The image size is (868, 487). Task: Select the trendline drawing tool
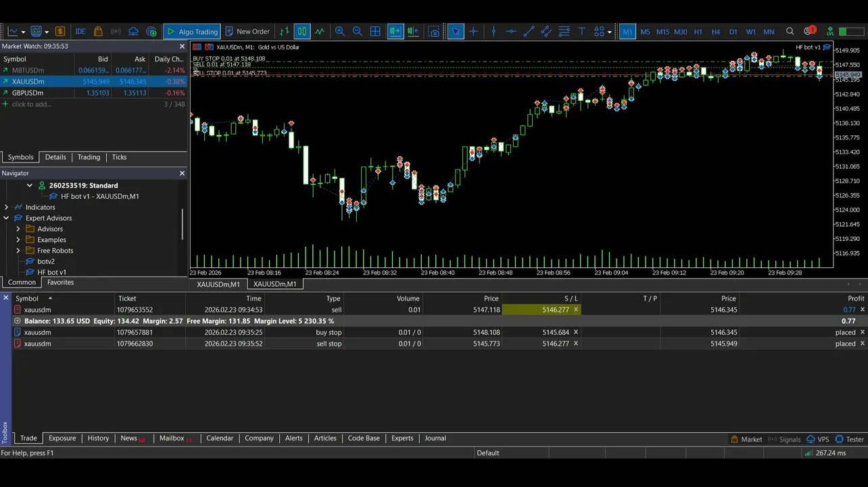pos(529,31)
